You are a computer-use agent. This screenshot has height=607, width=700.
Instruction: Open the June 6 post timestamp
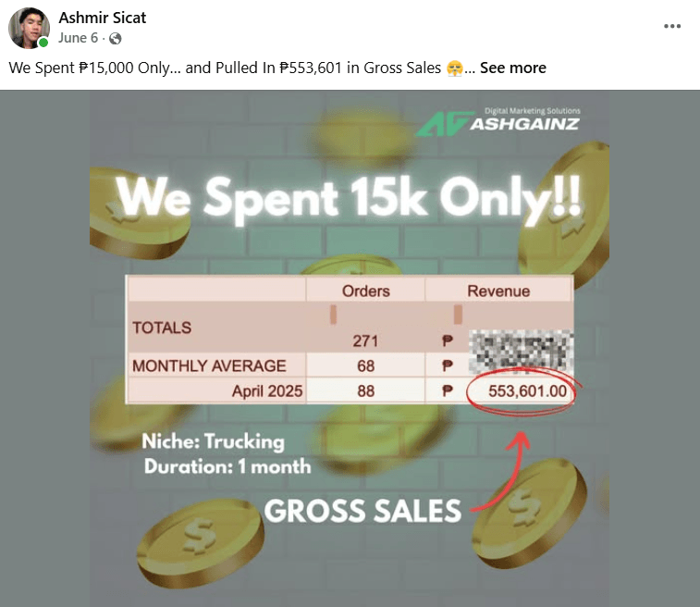tap(78, 38)
